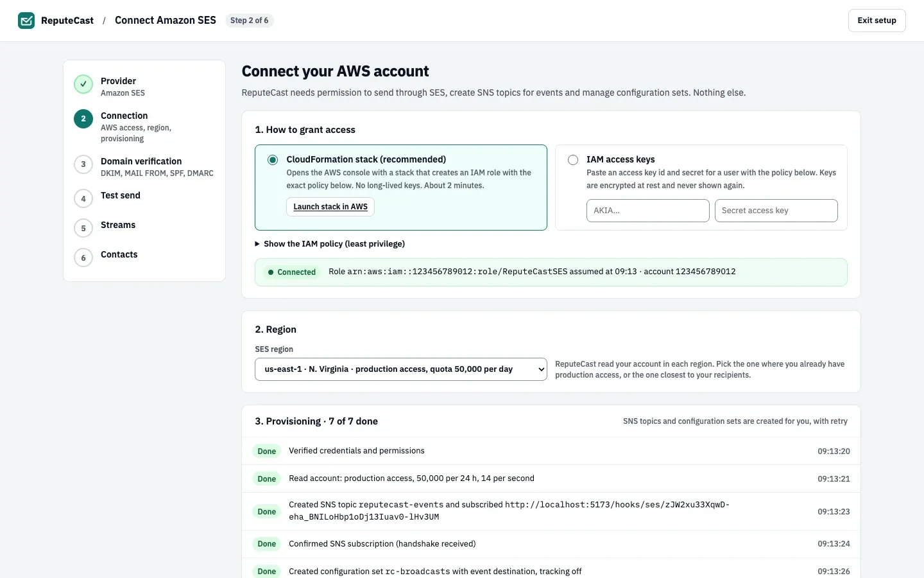Click the step 5 Streams circle
Image resolution: width=924 pixels, height=578 pixels.
pos(83,228)
